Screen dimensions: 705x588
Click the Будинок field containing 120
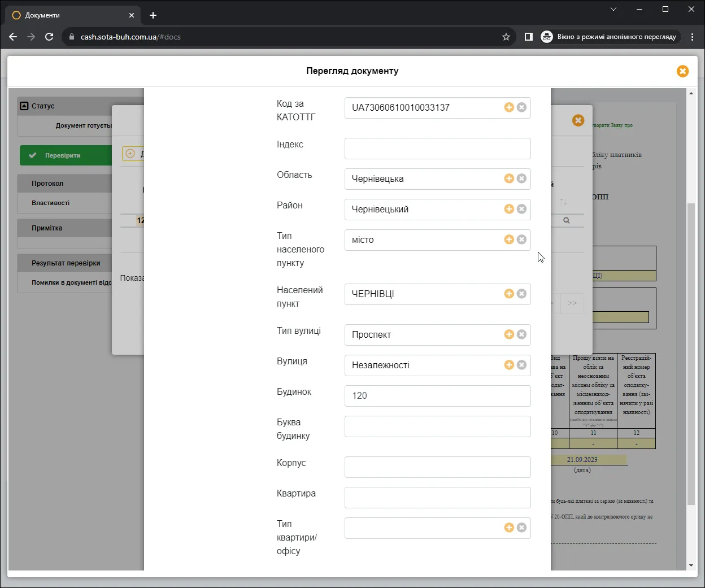click(x=437, y=396)
